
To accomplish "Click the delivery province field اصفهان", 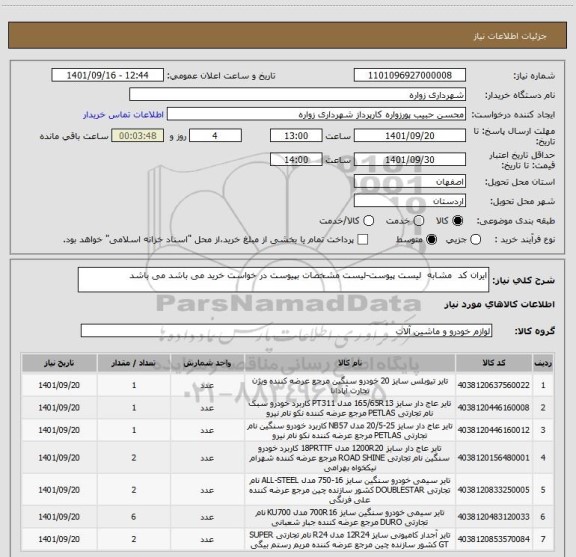I will (x=410, y=182).
